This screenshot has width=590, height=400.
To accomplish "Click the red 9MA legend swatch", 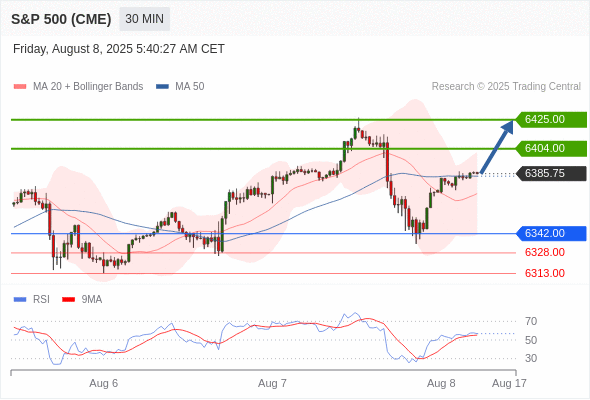I will click(x=68, y=300).
